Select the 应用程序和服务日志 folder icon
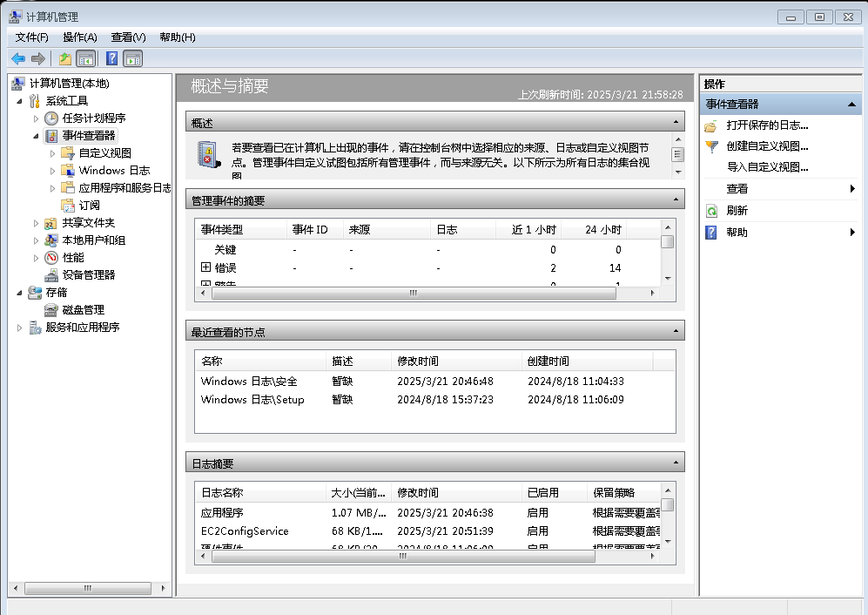The width and height of the screenshot is (868, 615). pos(68,188)
